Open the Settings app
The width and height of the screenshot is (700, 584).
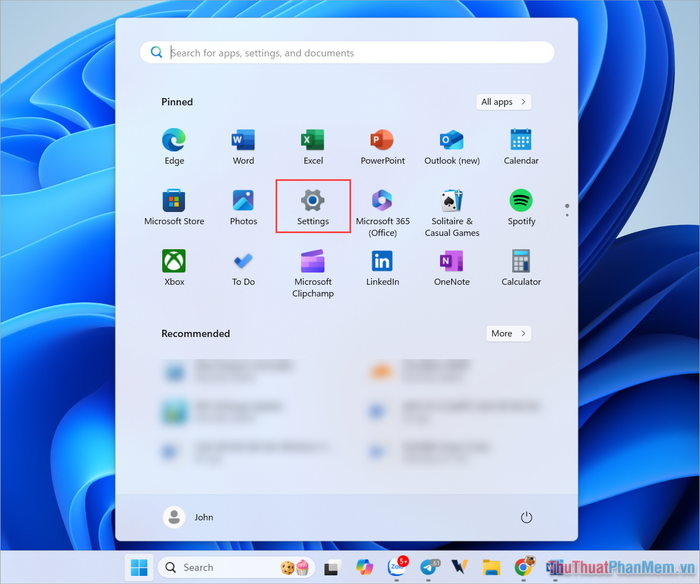tap(313, 205)
